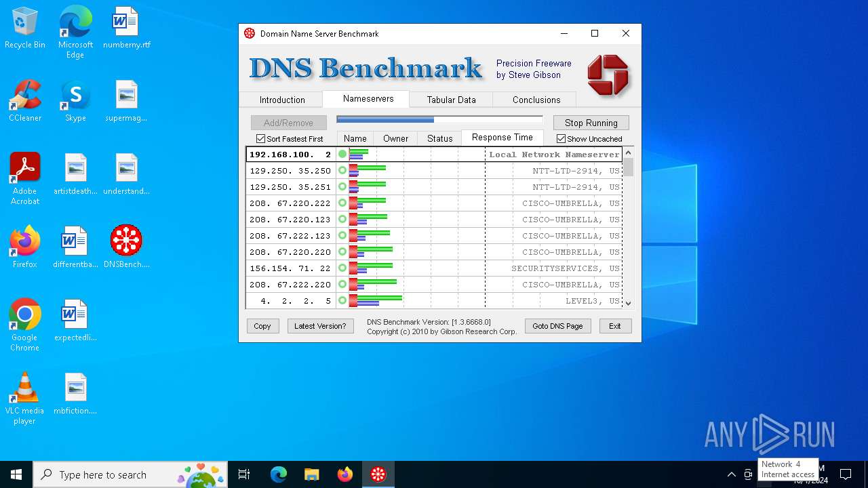Click nameserver list scroll down arrow

click(628, 303)
